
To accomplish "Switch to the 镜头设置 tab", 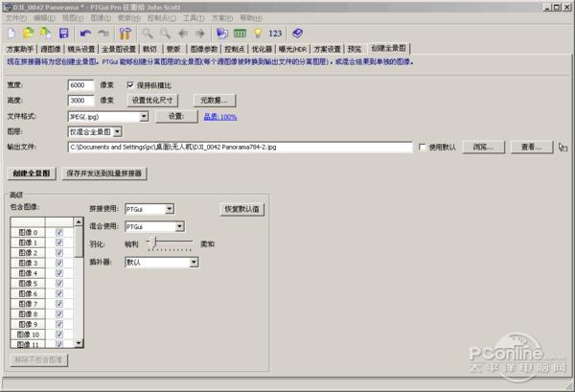I will [81, 49].
